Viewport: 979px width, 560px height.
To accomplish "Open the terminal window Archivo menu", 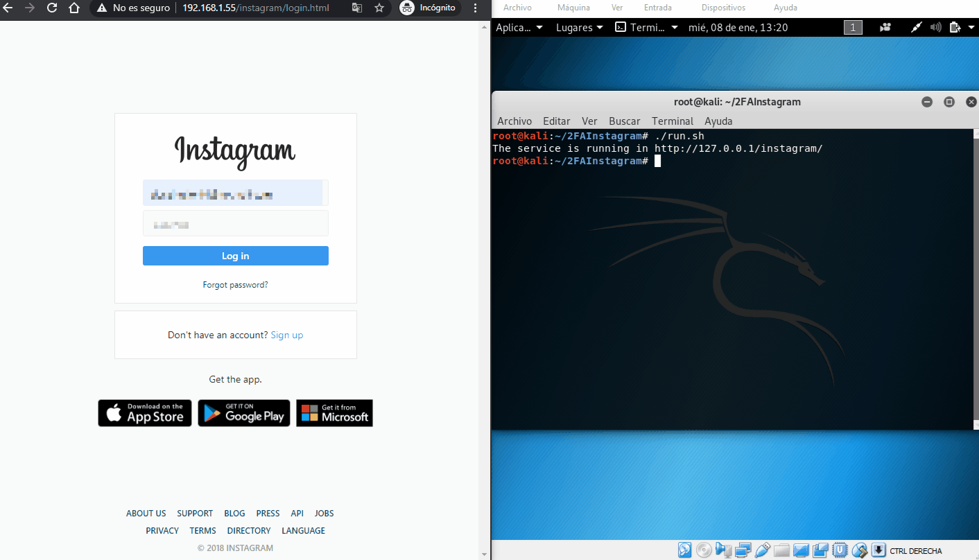I will 514,121.
